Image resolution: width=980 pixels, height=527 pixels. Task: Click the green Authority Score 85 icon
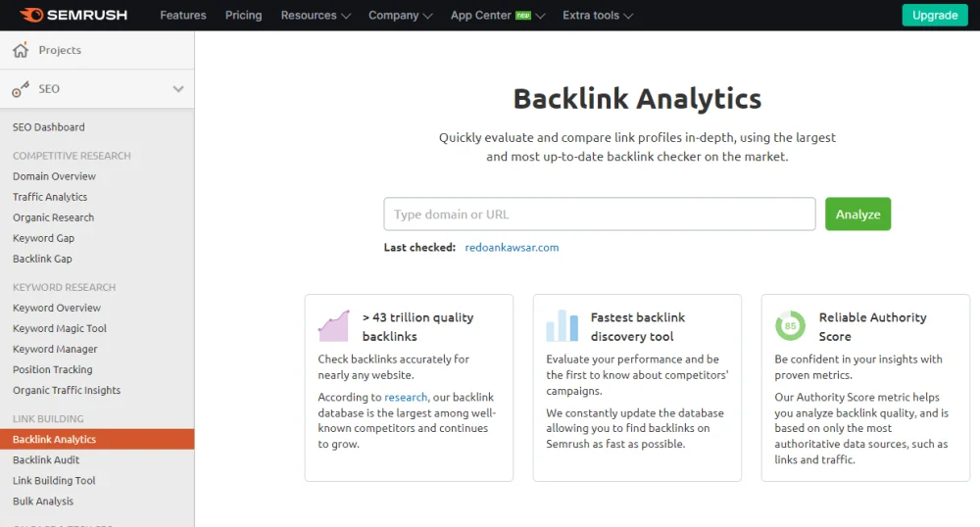click(790, 326)
